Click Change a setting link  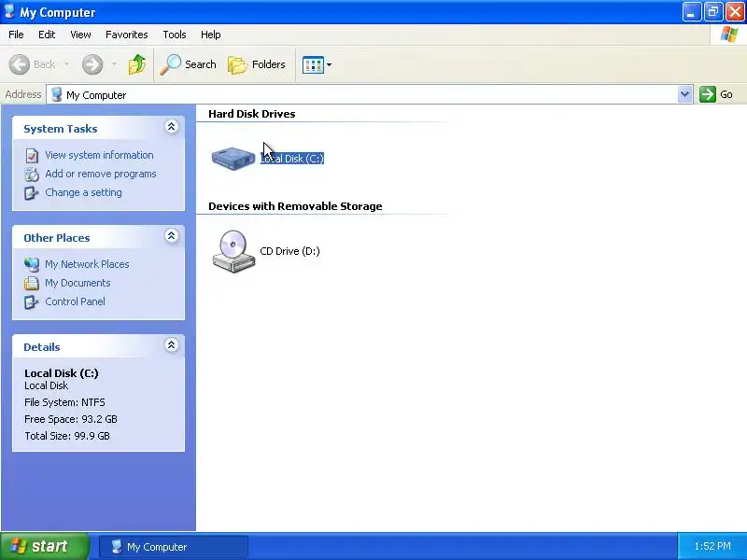[83, 192]
